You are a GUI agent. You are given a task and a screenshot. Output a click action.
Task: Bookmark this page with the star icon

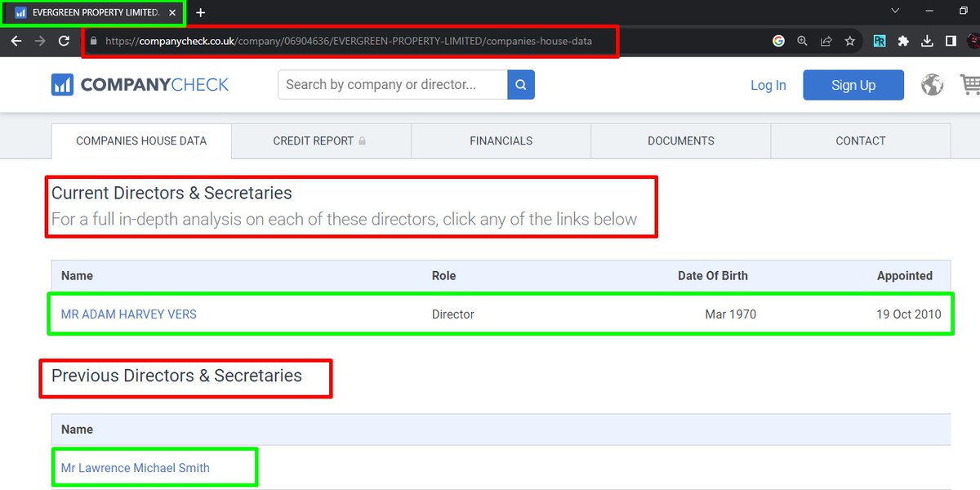coord(850,41)
